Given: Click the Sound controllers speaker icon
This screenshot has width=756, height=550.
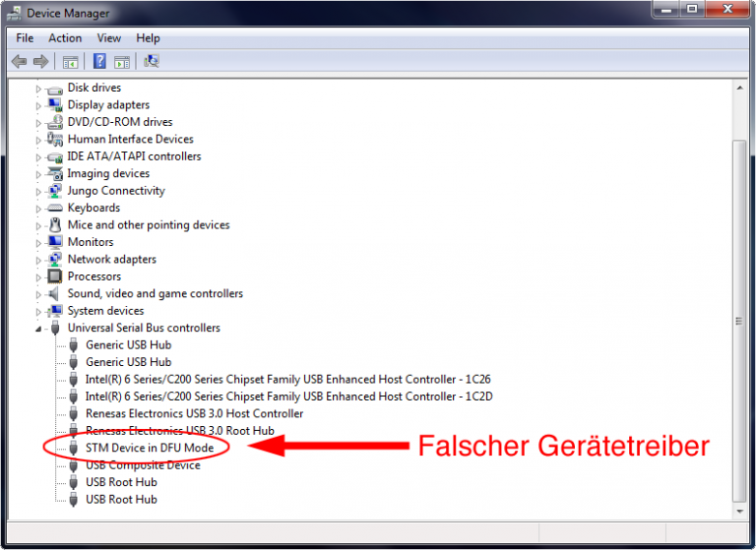Looking at the screenshot, I should click(53, 293).
